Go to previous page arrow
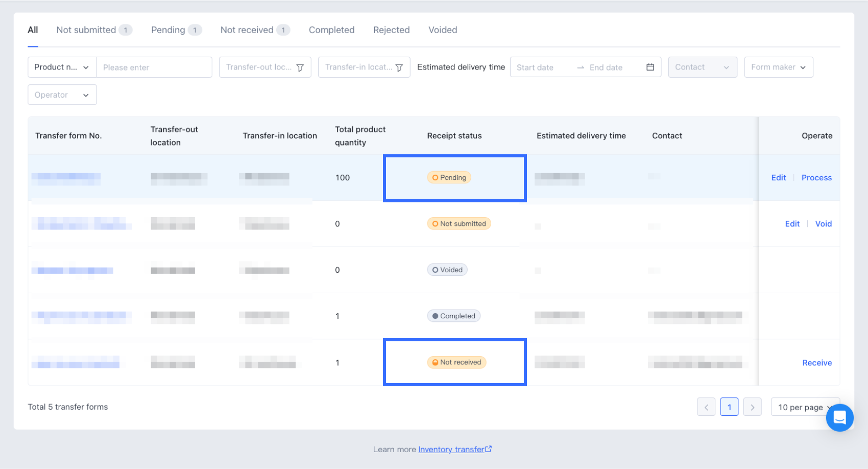Image resolution: width=868 pixels, height=469 pixels. [x=706, y=407]
